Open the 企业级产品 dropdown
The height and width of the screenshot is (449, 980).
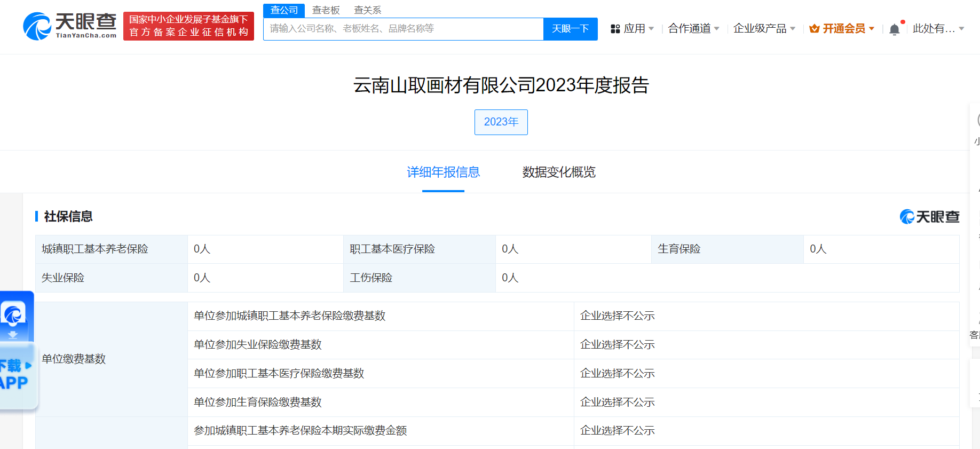point(764,29)
